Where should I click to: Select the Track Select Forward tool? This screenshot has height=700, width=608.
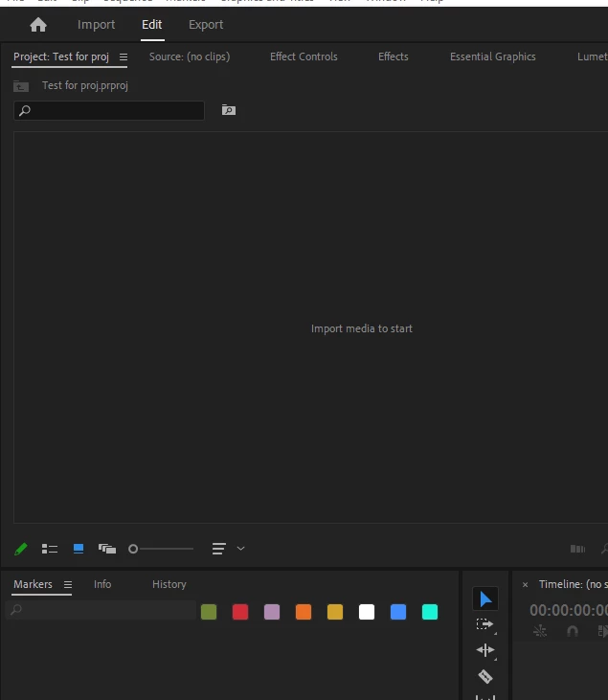pos(485,624)
